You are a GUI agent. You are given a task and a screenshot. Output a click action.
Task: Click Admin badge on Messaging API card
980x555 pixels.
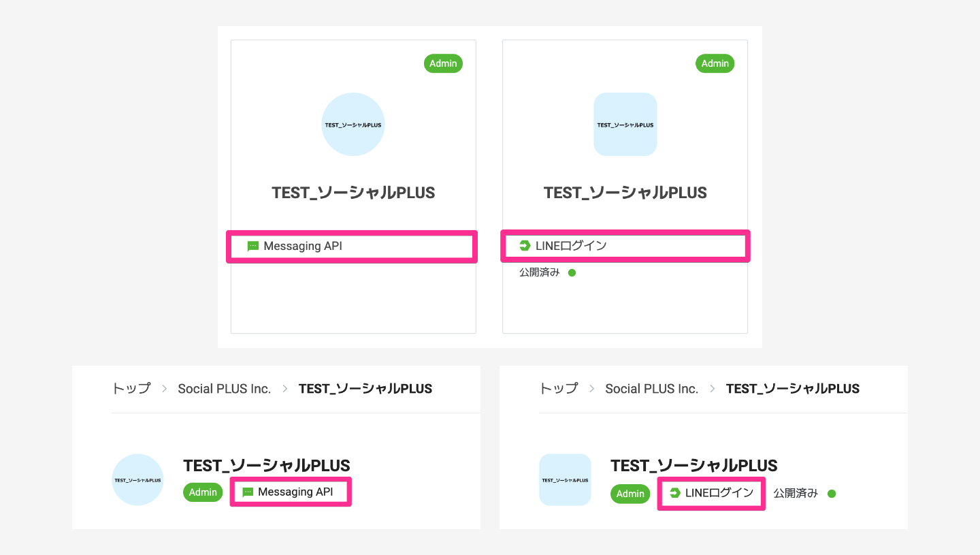pyautogui.click(x=443, y=63)
